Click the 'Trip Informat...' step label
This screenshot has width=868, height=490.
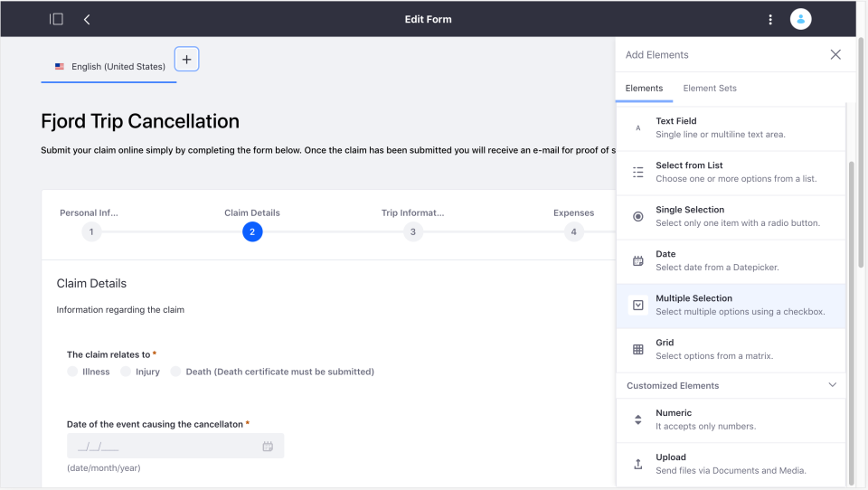point(412,212)
